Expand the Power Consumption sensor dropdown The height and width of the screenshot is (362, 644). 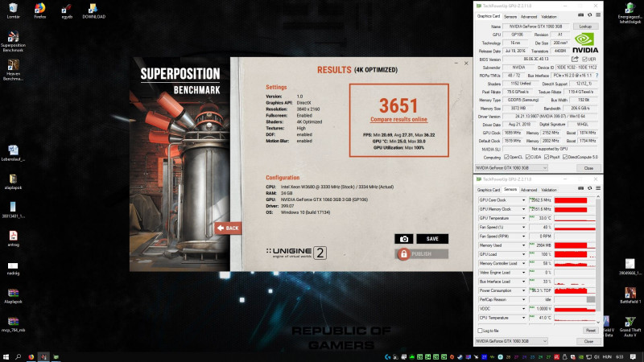(524, 290)
